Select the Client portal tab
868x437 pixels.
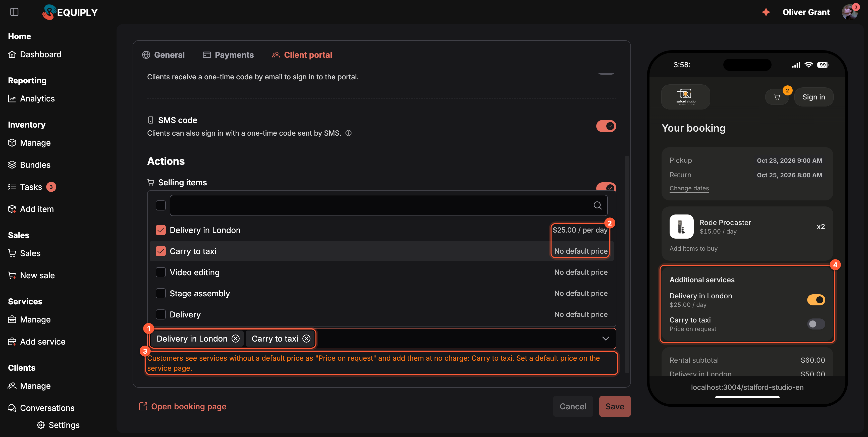[x=302, y=55]
